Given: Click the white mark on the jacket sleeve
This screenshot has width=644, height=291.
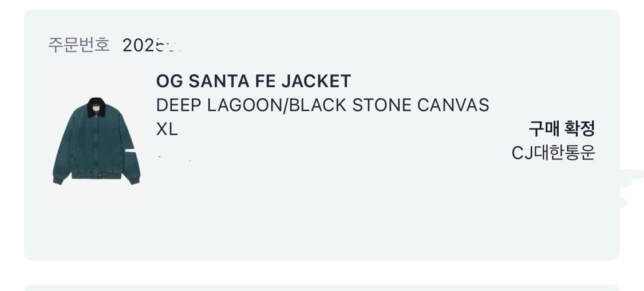Looking at the screenshot, I should (x=131, y=150).
